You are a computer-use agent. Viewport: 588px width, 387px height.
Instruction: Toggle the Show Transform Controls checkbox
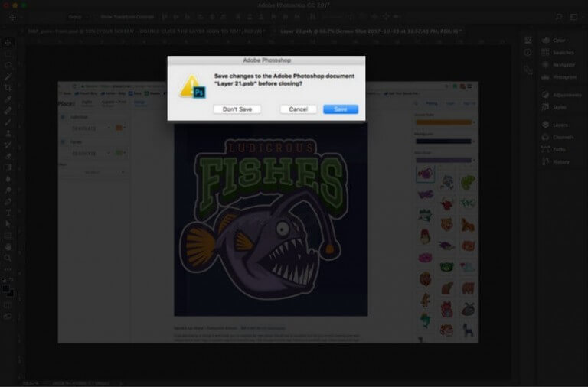pos(96,17)
